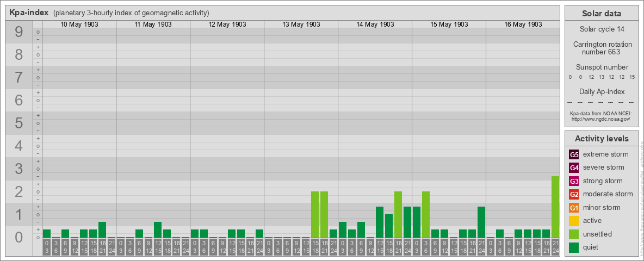The image size is (644, 261).
Task: Click the unsettled bar for 15 May 3-6
Action: 426,215
